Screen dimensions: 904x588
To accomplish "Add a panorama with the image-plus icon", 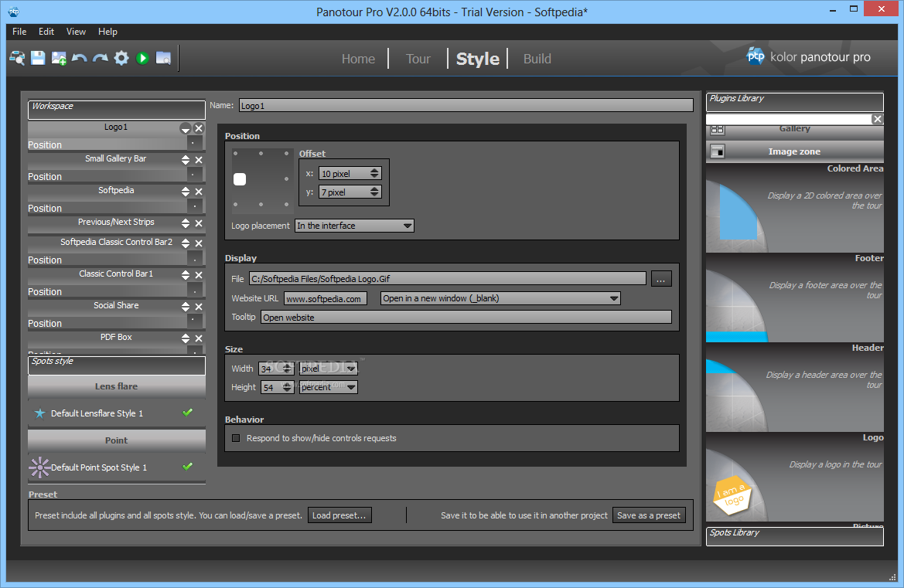I will click(x=59, y=58).
